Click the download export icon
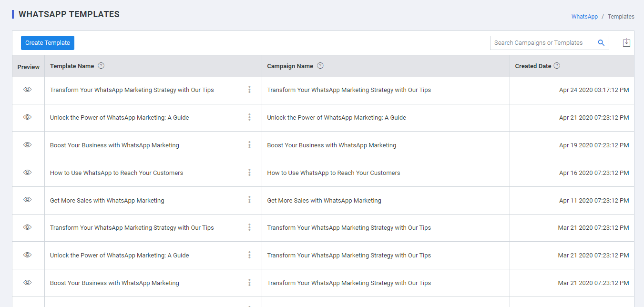This screenshot has width=644, height=307. [x=626, y=43]
